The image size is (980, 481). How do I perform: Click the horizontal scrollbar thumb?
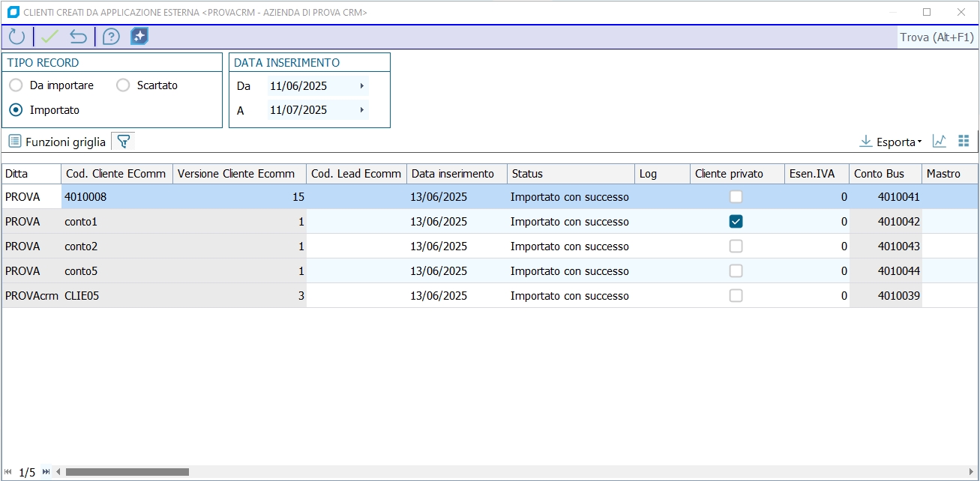(x=127, y=472)
